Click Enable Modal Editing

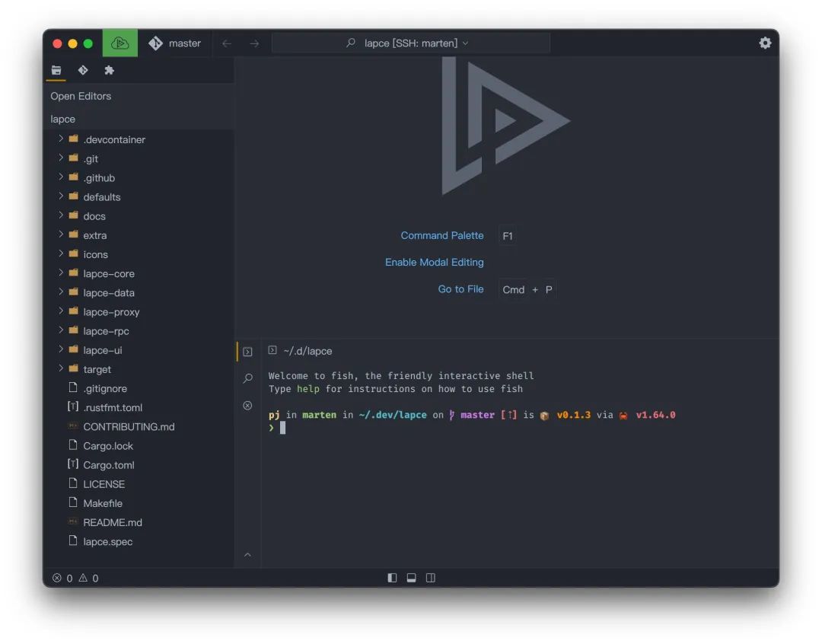tap(434, 262)
